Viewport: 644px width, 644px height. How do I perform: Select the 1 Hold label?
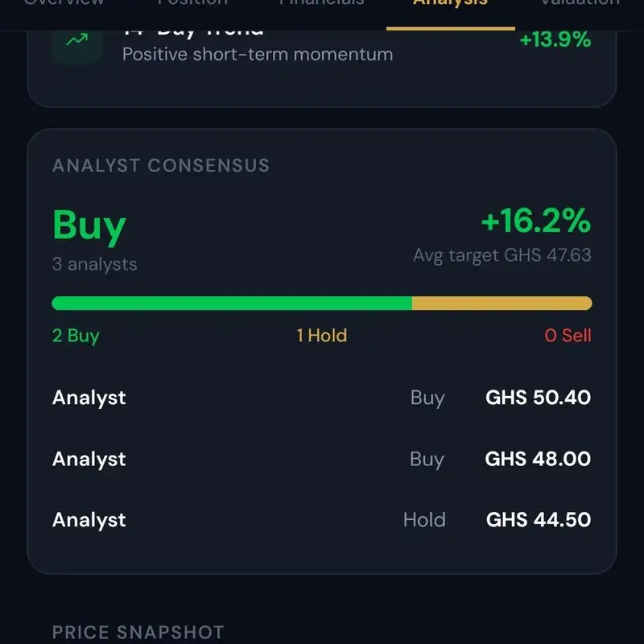(x=321, y=336)
